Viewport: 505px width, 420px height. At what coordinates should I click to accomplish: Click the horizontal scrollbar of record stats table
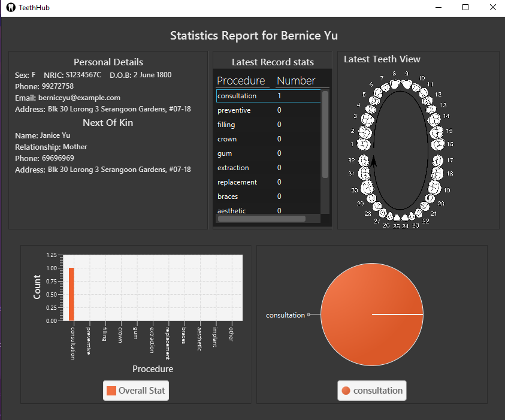coord(262,219)
